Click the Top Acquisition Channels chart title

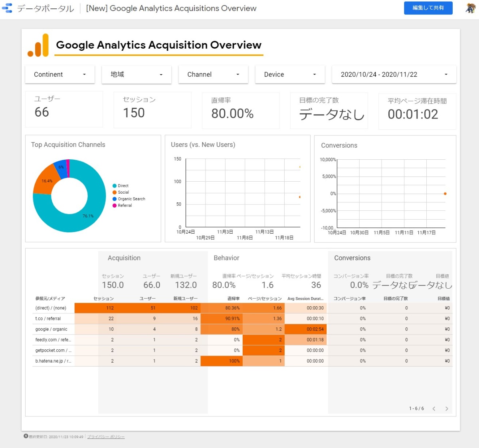tap(68, 145)
